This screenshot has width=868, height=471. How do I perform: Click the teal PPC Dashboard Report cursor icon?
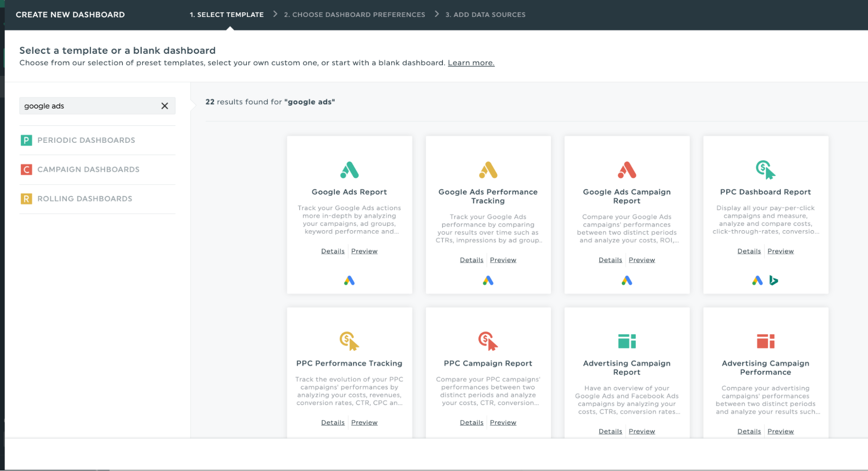[765, 170]
